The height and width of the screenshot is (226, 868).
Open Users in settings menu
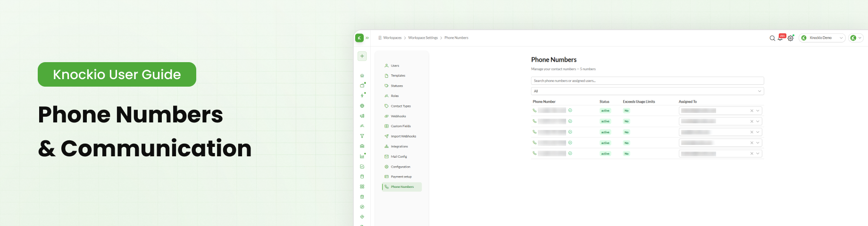[402, 65]
